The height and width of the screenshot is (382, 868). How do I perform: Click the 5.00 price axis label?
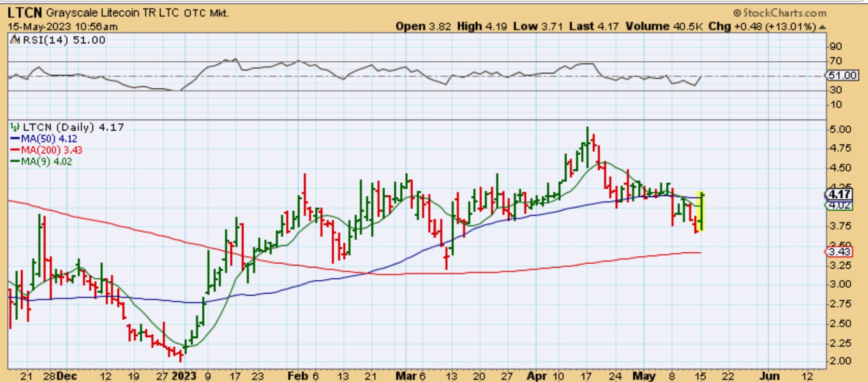840,129
